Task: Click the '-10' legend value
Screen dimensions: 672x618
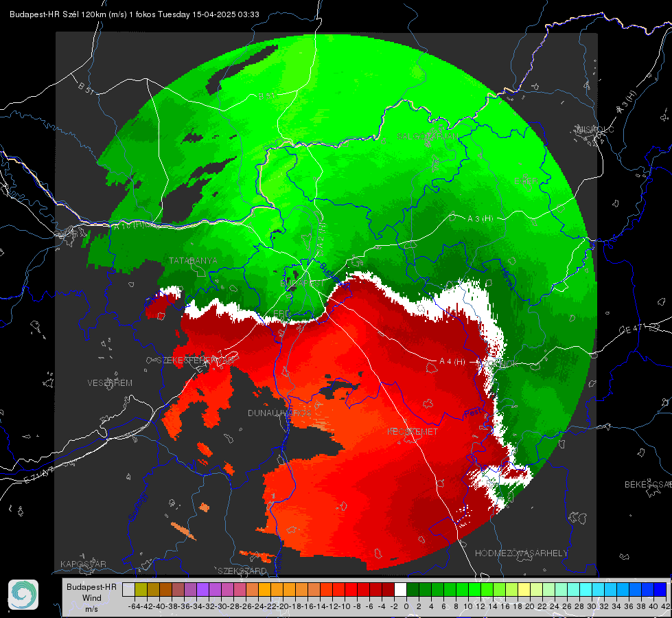Action: coord(345,606)
